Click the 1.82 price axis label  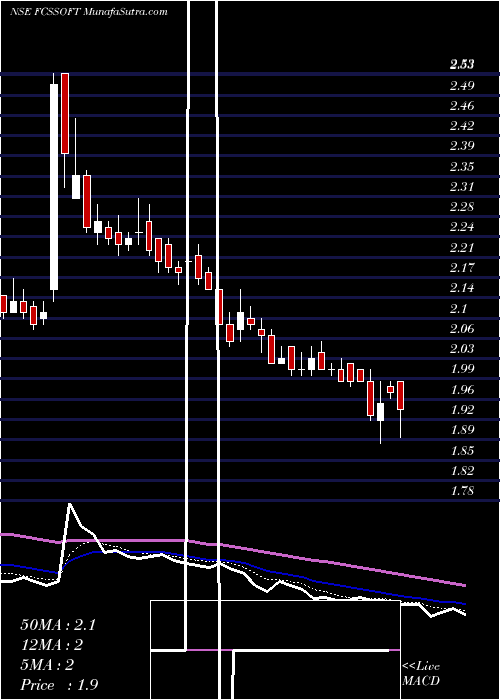(461, 471)
